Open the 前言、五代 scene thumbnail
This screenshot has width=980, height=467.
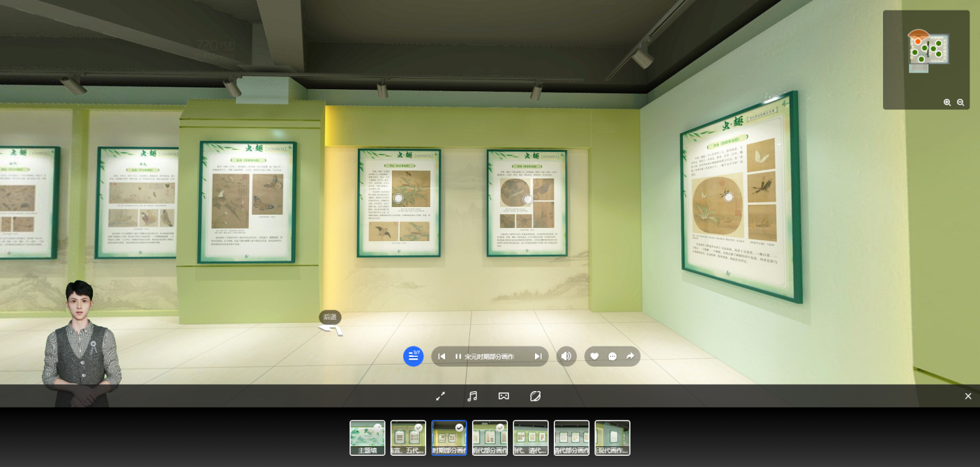coord(408,438)
